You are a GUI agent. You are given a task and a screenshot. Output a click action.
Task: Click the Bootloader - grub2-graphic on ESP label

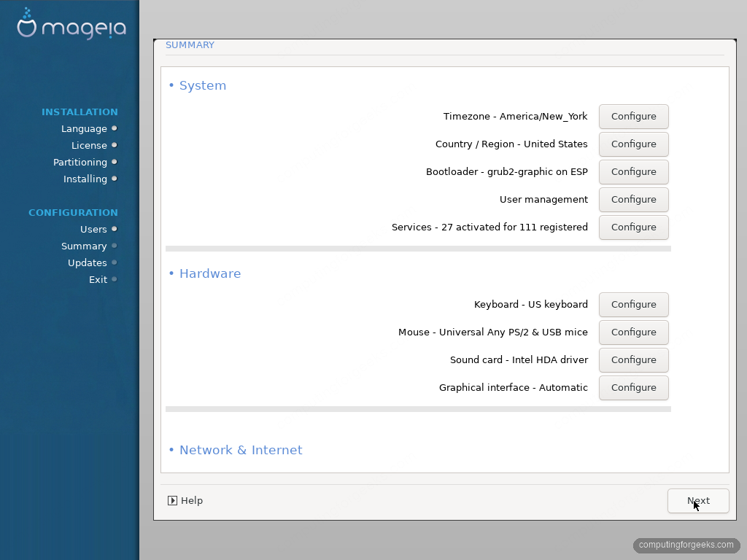[x=507, y=172]
